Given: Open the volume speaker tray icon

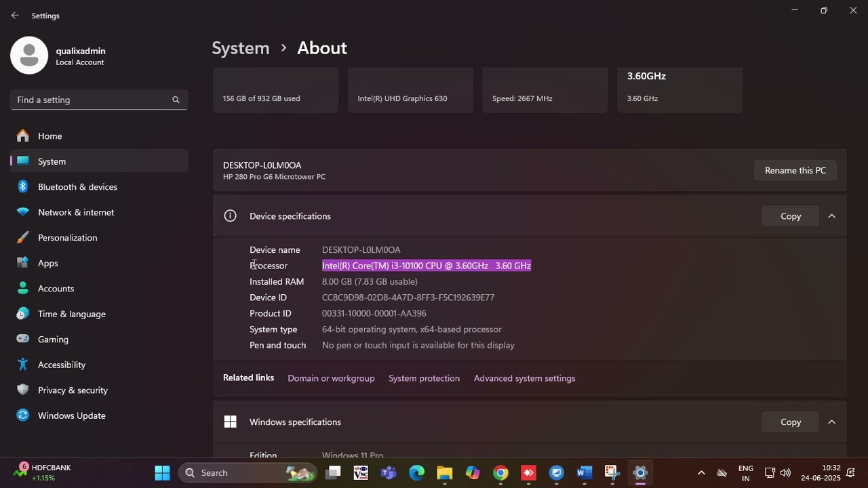Looking at the screenshot, I should 785,473.
